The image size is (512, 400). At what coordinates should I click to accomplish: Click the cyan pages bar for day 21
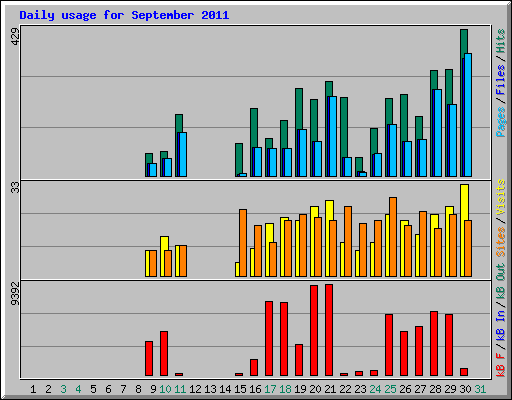(333, 136)
